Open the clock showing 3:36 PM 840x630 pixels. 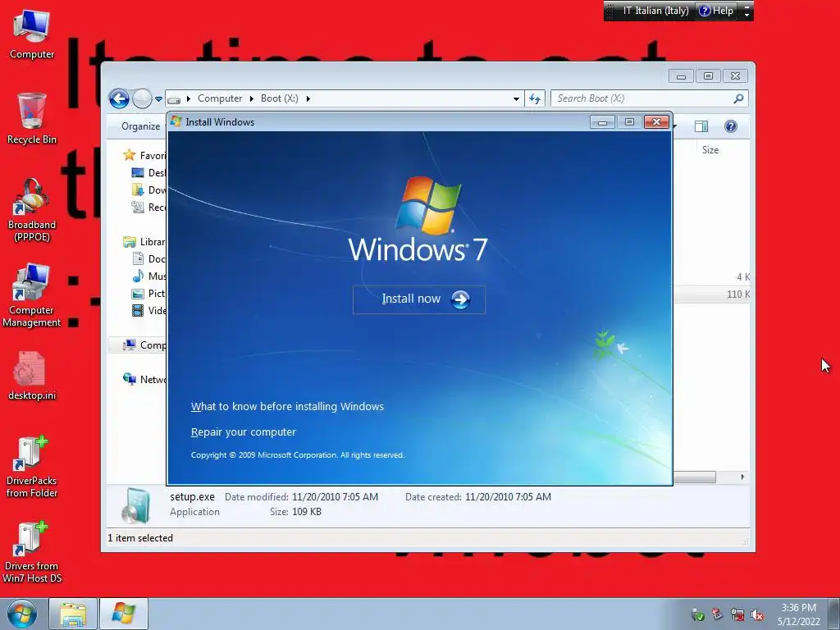798,614
